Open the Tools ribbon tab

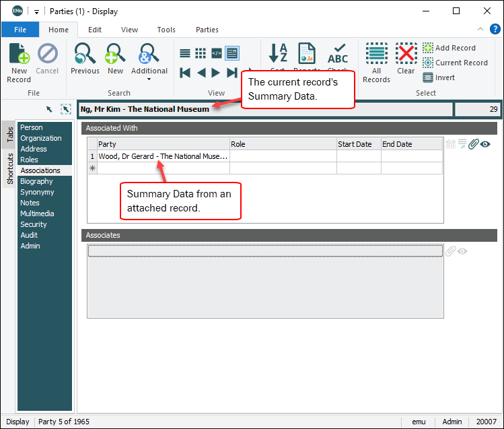coord(166,30)
